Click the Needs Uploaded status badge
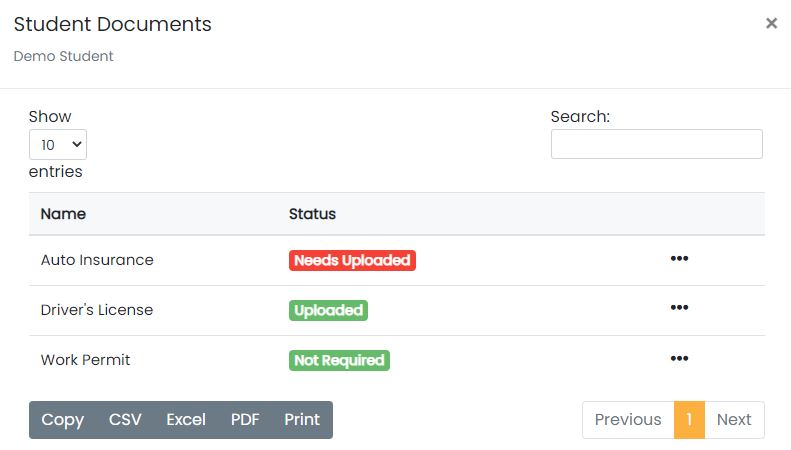 (352, 260)
